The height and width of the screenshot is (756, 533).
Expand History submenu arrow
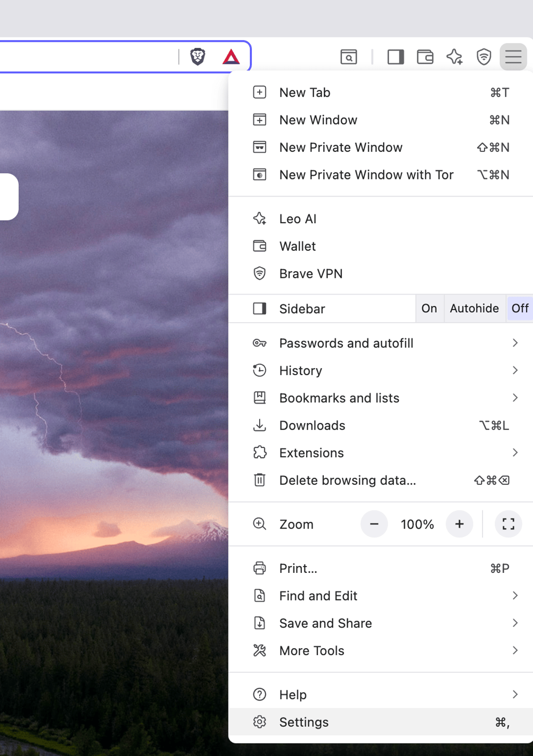click(515, 370)
